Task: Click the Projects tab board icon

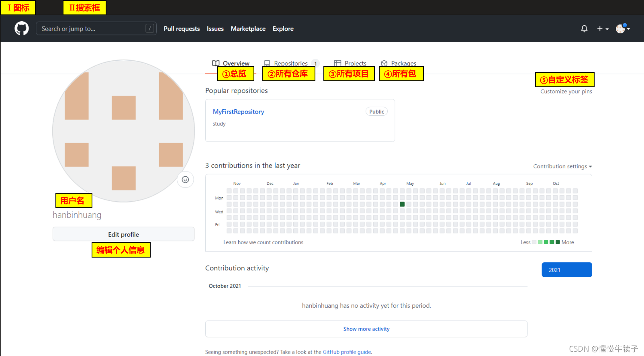Action: [337, 63]
